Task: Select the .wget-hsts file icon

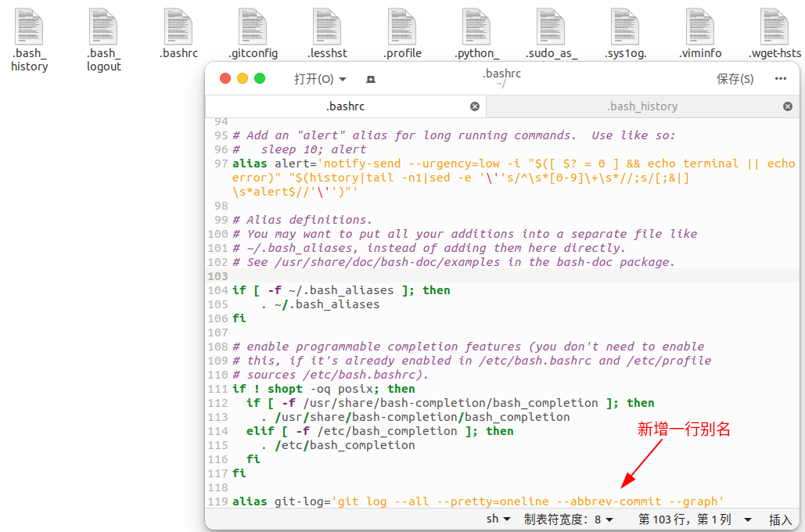Action: [x=774, y=27]
